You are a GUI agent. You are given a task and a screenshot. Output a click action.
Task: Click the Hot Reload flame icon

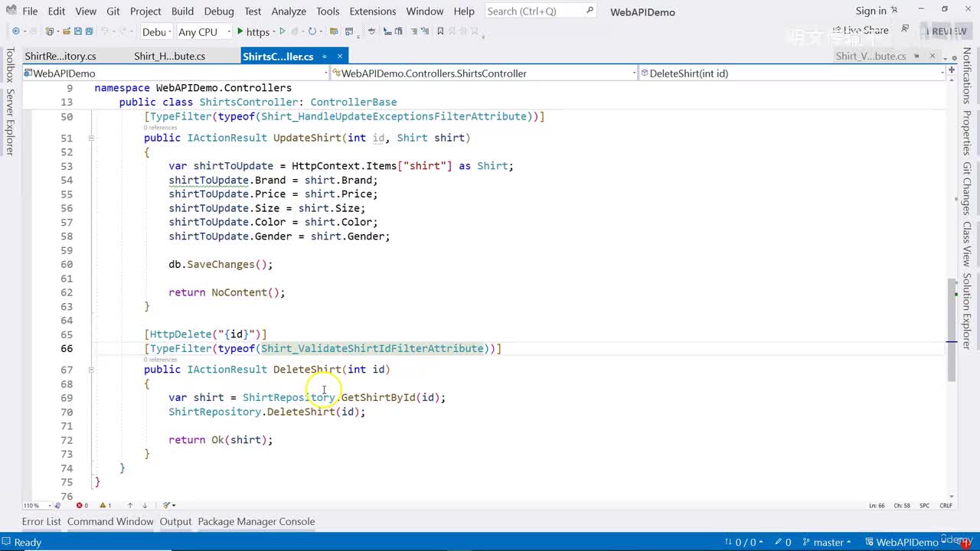[296, 31]
